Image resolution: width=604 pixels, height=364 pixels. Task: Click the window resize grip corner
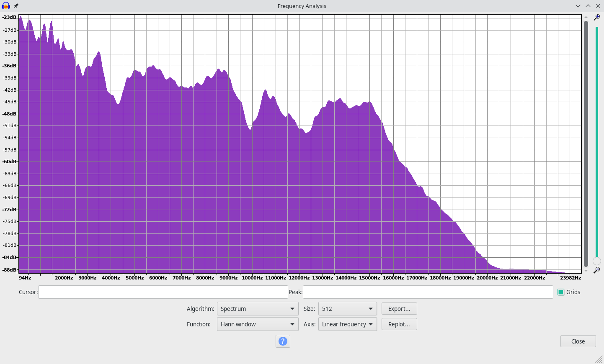(x=599, y=359)
